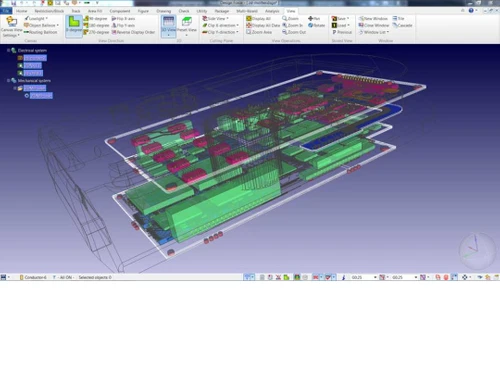
Task: Open the File menu
Action: coord(6,11)
